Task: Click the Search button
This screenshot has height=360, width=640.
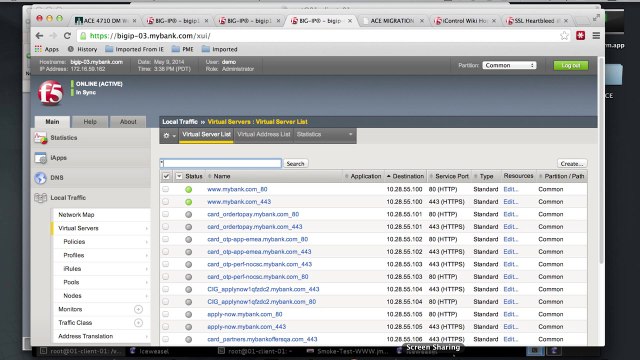Action: point(295,164)
